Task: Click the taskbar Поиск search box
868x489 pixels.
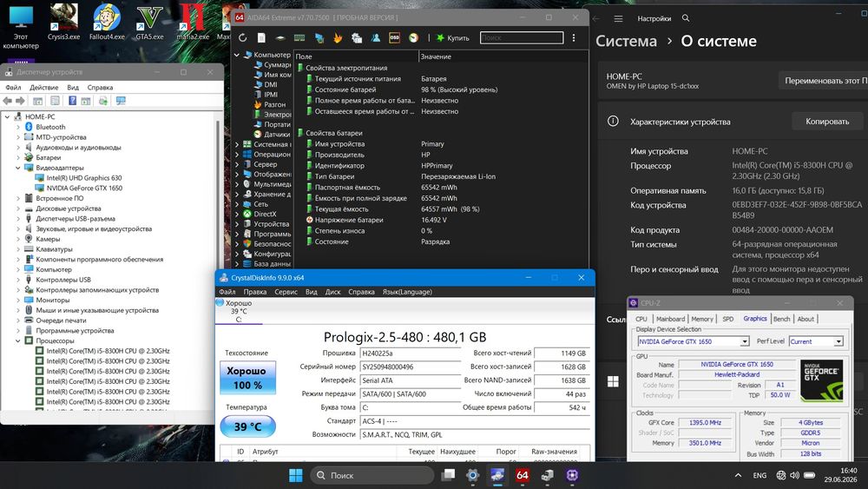Action: pos(372,475)
